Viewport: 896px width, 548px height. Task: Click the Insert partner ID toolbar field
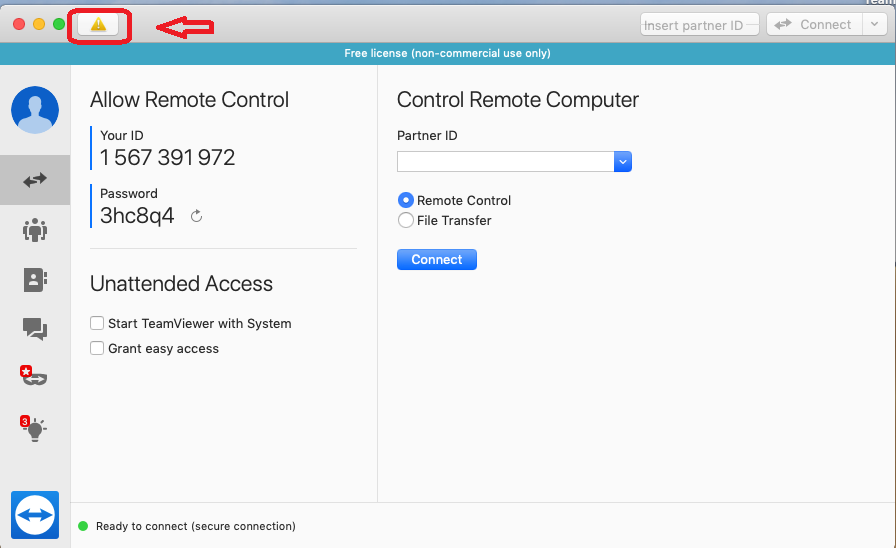pyautogui.click(x=699, y=25)
